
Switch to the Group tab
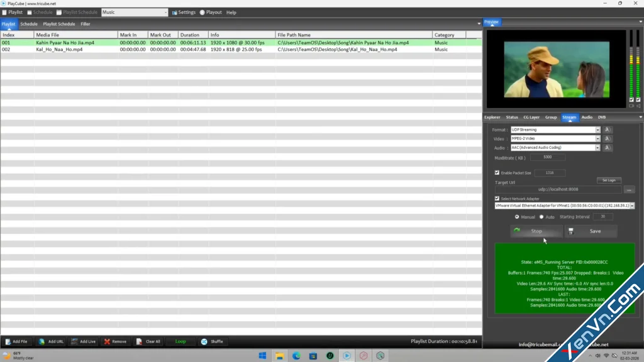coord(551,118)
